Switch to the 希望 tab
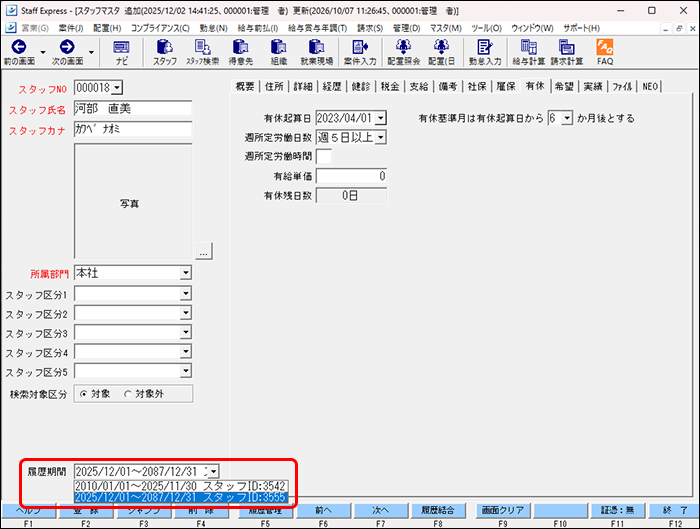The width and height of the screenshot is (700, 529). point(564,86)
